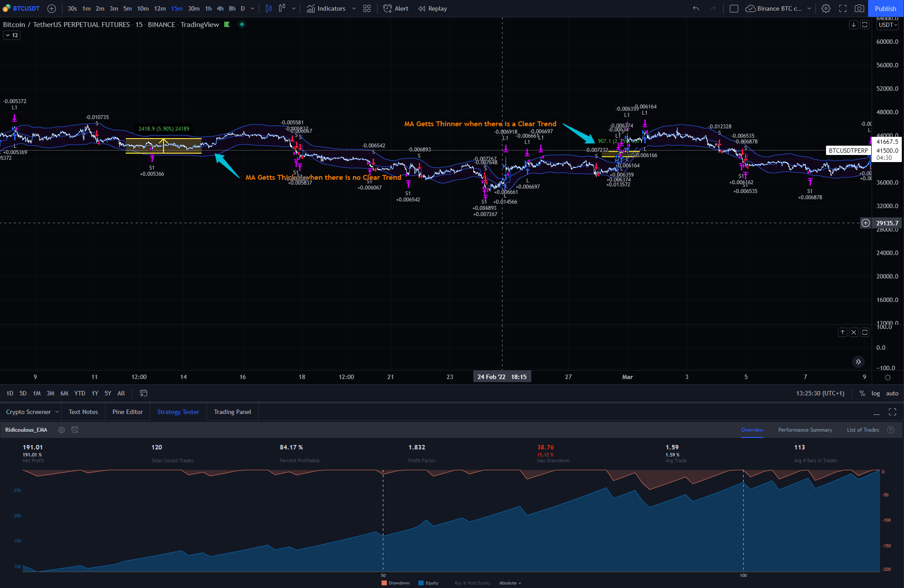
Task: Maximize the lower indicator pane
Action: [x=865, y=332]
